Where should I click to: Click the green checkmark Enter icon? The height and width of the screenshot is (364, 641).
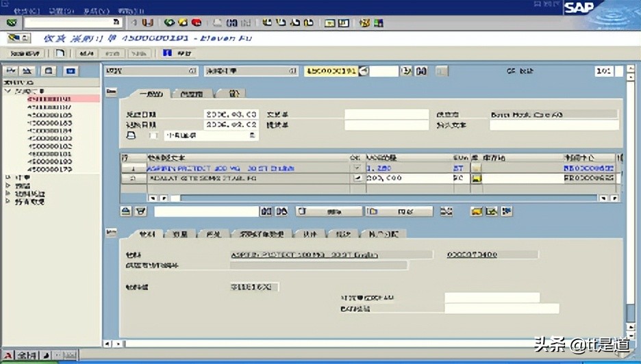(11, 23)
